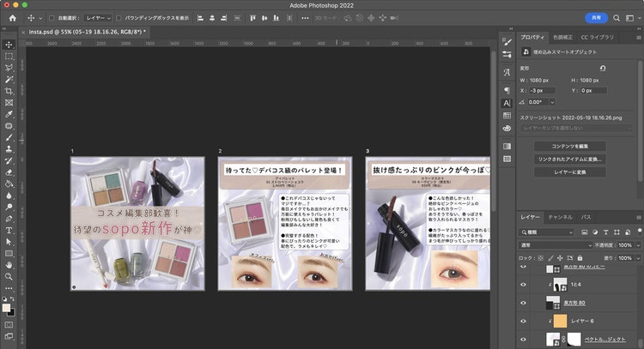Select the Horizontal Type tool
This screenshot has width=644, height=349.
(x=9, y=231)
